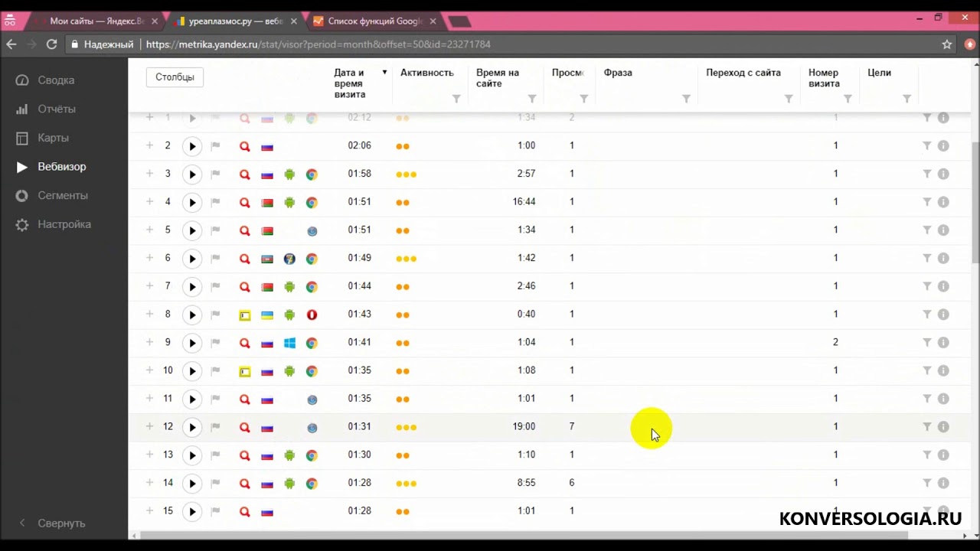Click the browser address bar URL
Viewport: 980px width, 551px height.
pos(318,44)
